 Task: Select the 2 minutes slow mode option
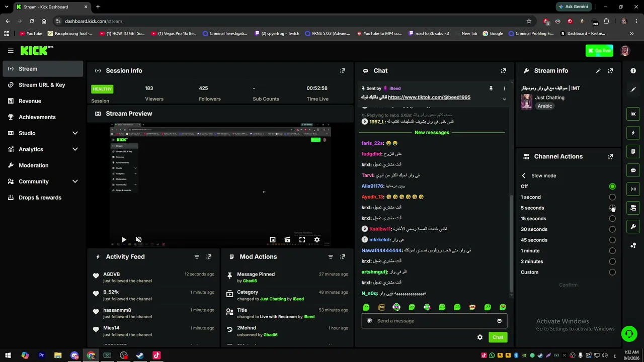click(x=612, y=261)
